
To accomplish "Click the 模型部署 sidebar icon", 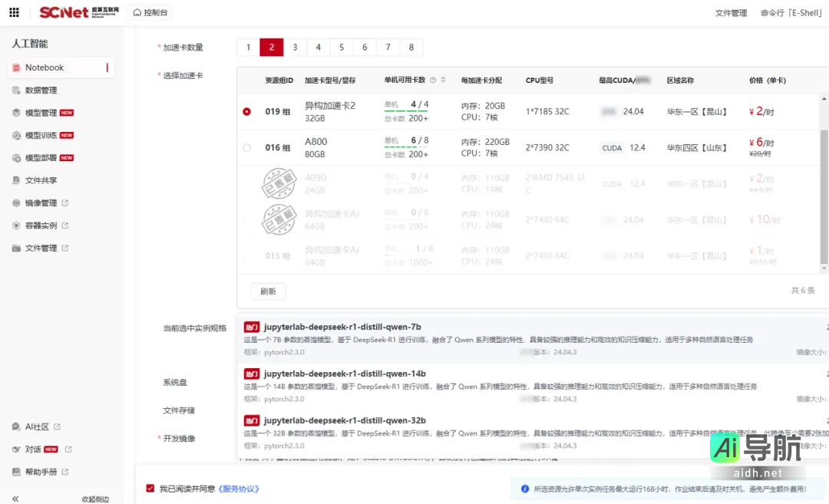I will [16, 158].
